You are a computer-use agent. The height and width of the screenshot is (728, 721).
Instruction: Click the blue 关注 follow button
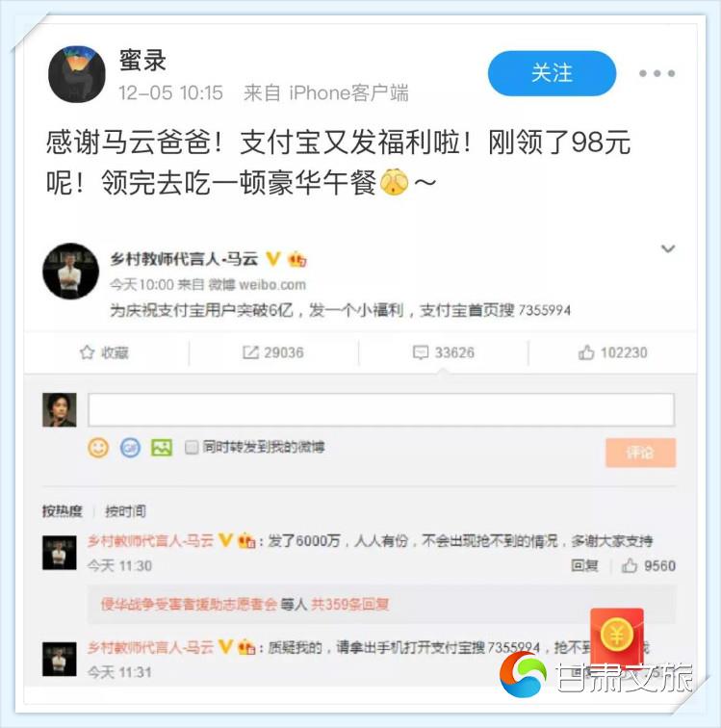point(552,73)
